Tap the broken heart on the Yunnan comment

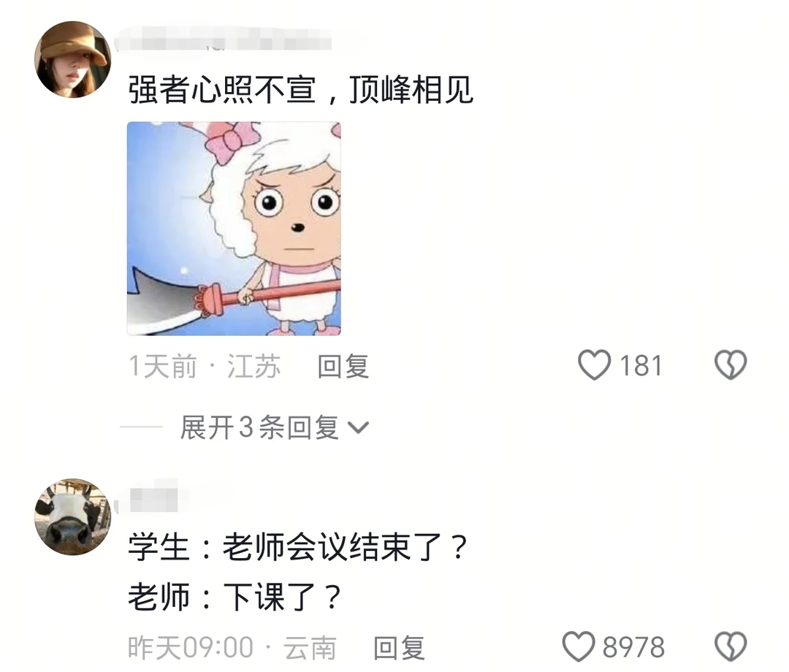pos(731,647)
